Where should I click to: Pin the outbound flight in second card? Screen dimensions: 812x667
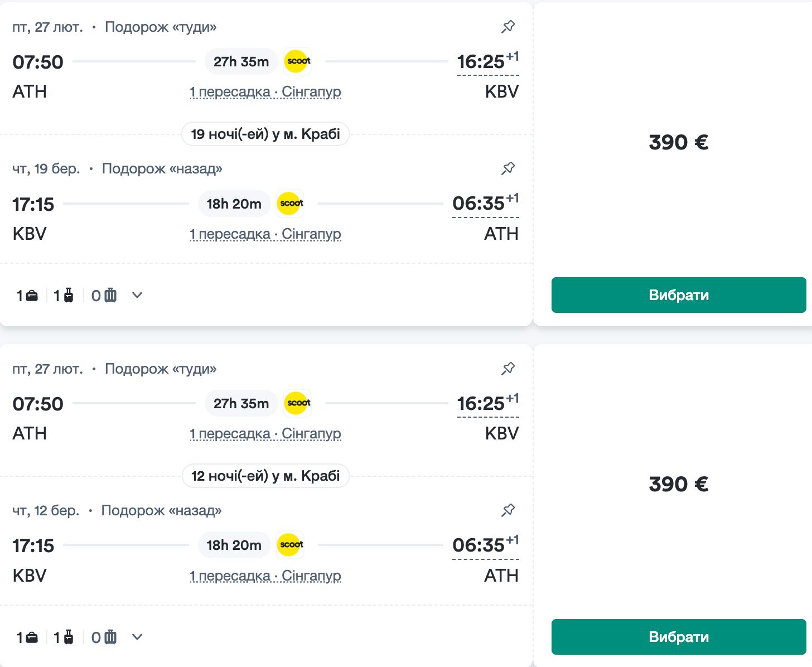(x=508, y=369)
